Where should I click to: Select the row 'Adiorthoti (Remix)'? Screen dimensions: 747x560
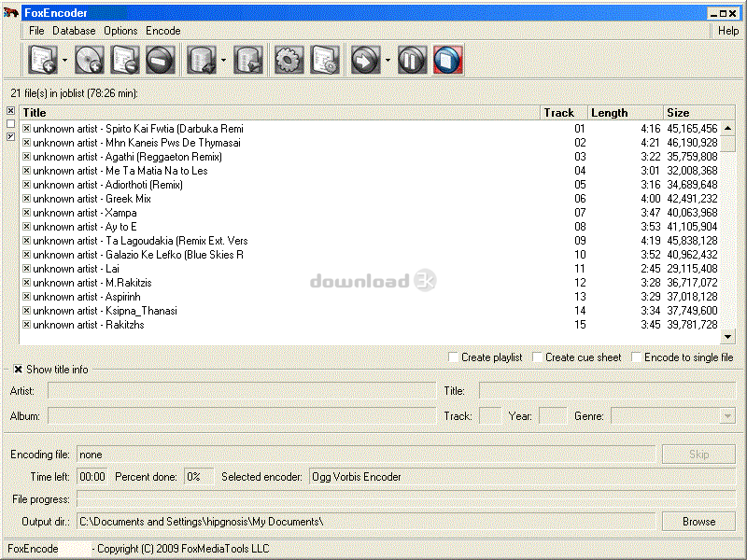[x=370, y=185]
